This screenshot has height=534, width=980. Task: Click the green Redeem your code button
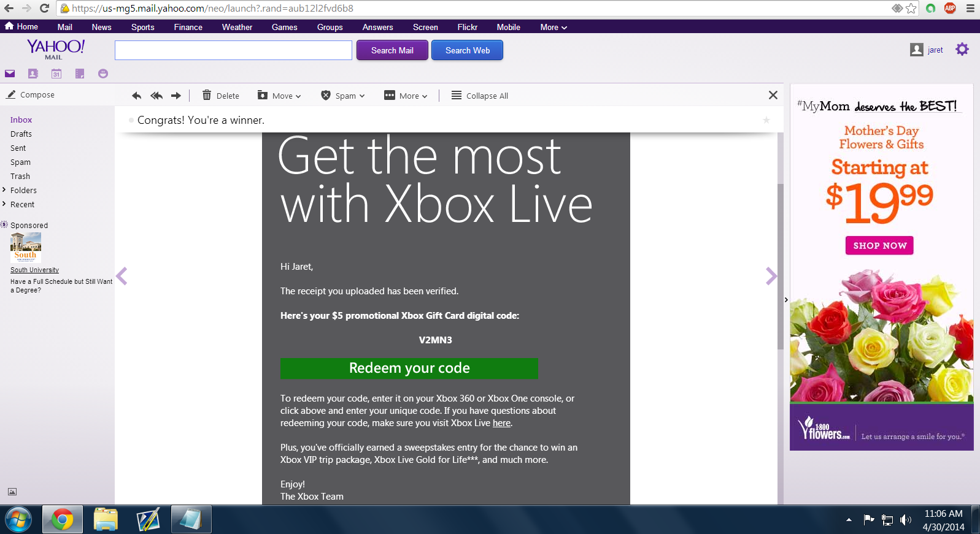pos(409,368)
